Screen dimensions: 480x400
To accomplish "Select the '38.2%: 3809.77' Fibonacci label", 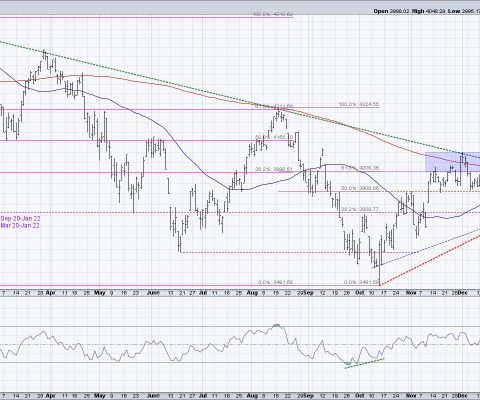I will click(x=359, y=209).
